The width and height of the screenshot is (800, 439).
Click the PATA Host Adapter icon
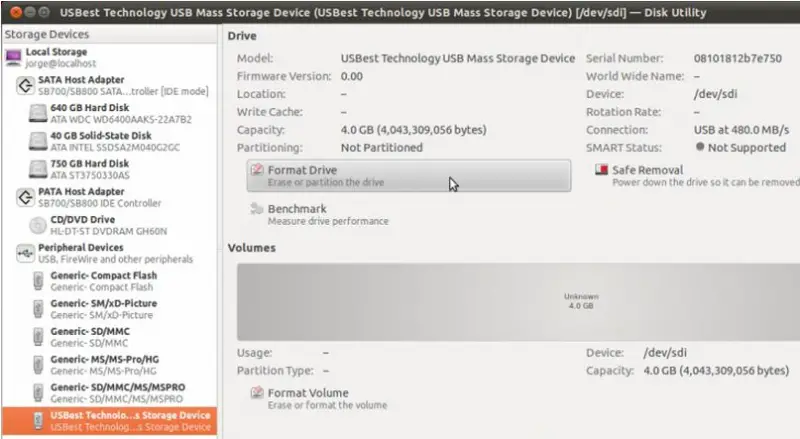click(x=25, y=197)
